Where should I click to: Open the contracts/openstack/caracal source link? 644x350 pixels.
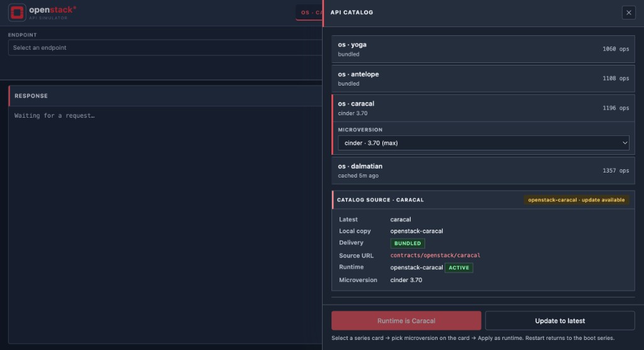tap(435, 256)
